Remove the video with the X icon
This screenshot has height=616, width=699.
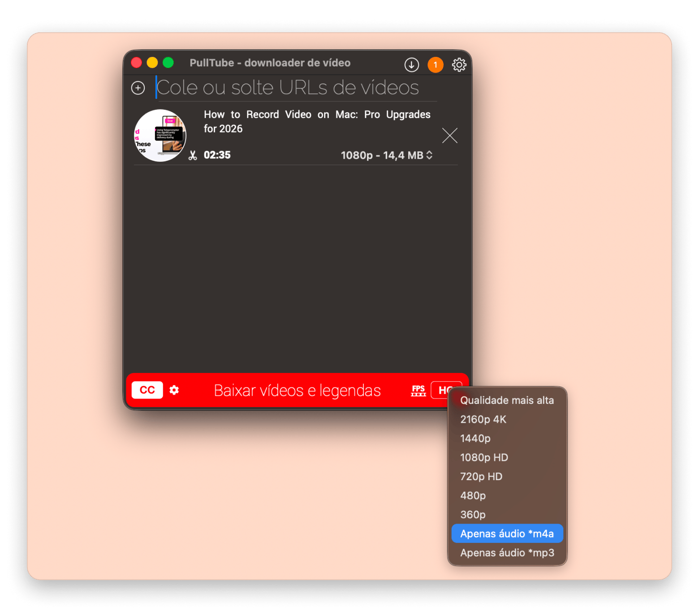(449, 135)
